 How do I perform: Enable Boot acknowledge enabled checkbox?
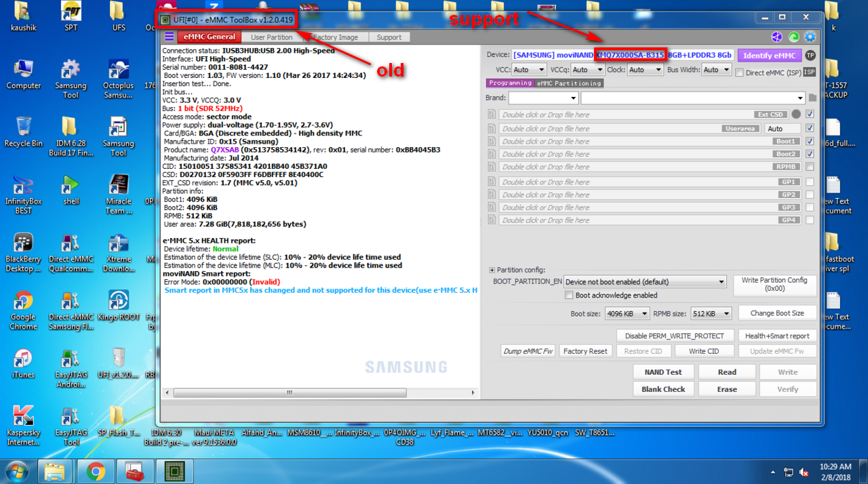click(569, 296)
